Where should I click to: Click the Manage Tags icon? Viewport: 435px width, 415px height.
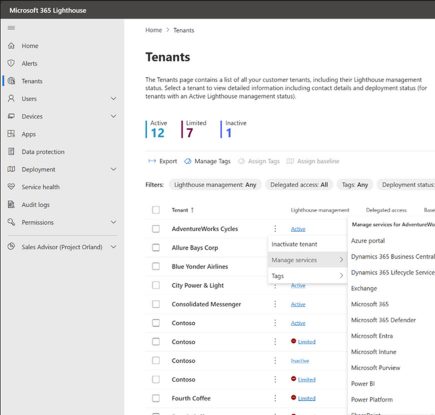[x=188, y=161]
